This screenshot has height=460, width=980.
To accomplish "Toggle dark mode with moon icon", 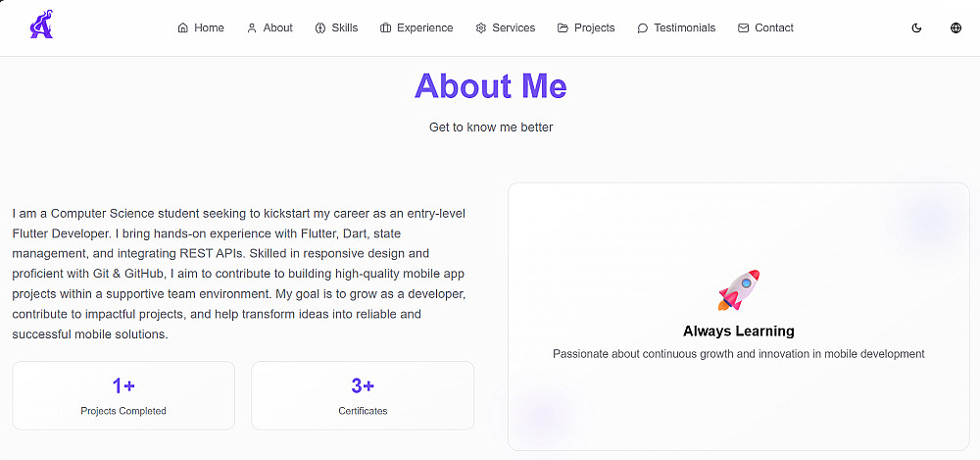I will coord(916,28).
